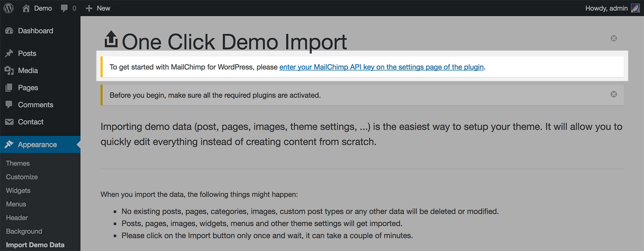Click the Pages icon in sidebar
644x251 pixels.
pos(9,87)
